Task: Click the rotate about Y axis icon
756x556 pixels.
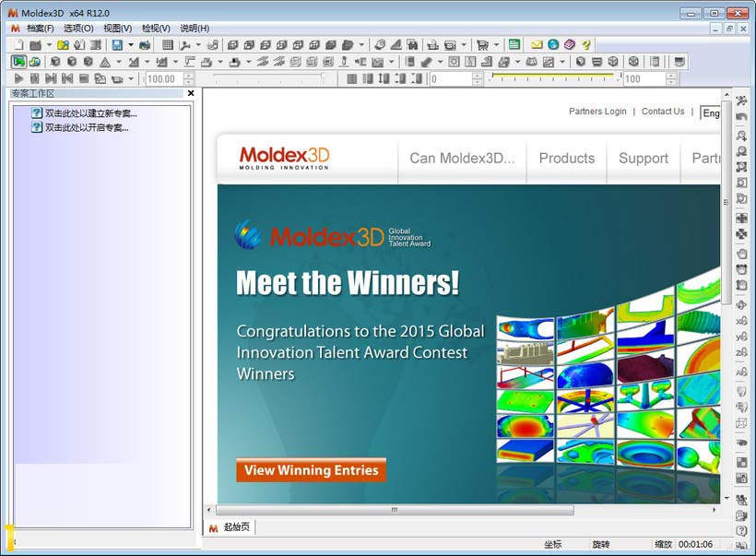Action: [x=741, y=337]
